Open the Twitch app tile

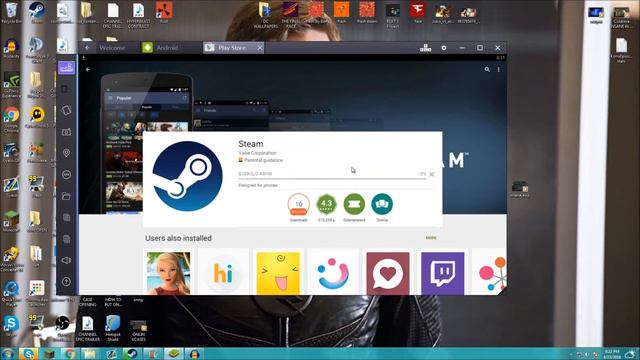[442, 273]
